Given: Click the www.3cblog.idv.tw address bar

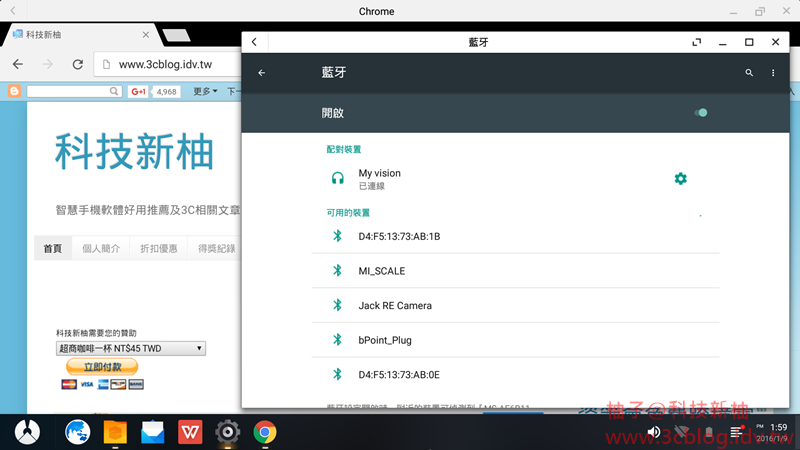Looking at the screenshot, I should 168,64.
